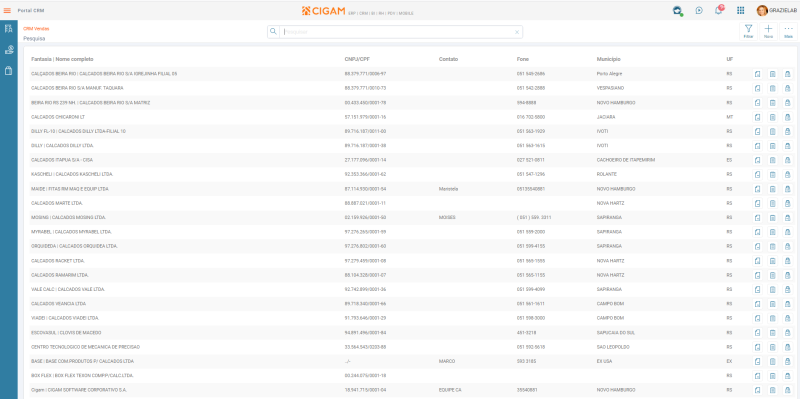Click bag icon in CENTRO TECNOLOGICO row

[787, 347]
